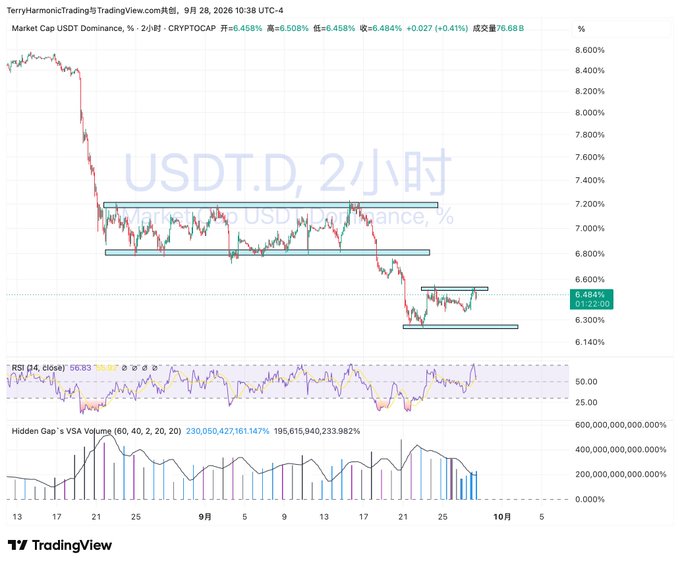Select the upper range rectangle drawing near 7.200%
Screen dimensions: 680x565
point(271,205)
